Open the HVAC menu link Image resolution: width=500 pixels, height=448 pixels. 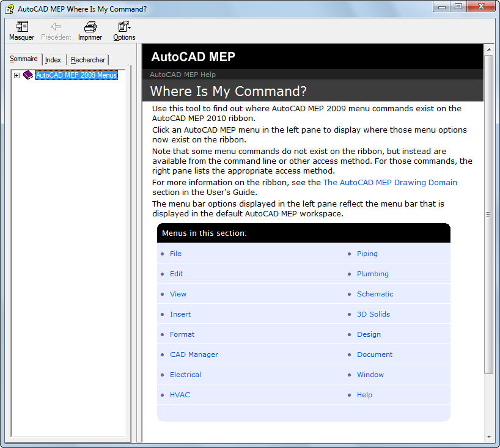[180, 395]
